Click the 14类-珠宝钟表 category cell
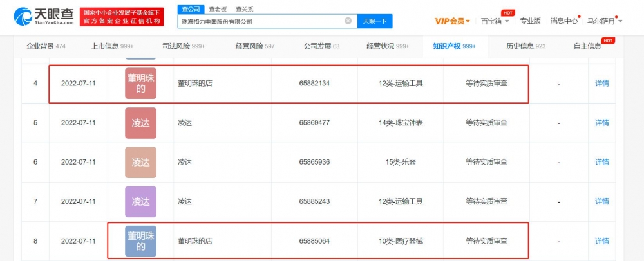 click(x=401, y=123)
